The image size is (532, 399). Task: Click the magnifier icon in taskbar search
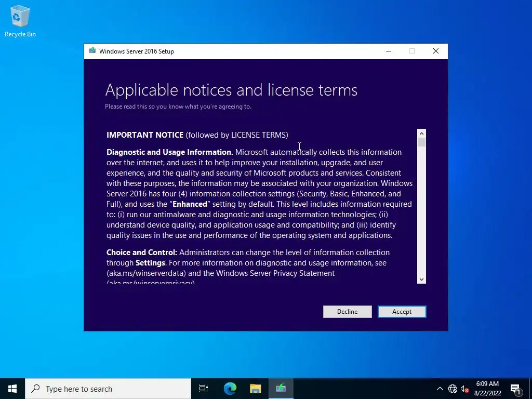35,389
